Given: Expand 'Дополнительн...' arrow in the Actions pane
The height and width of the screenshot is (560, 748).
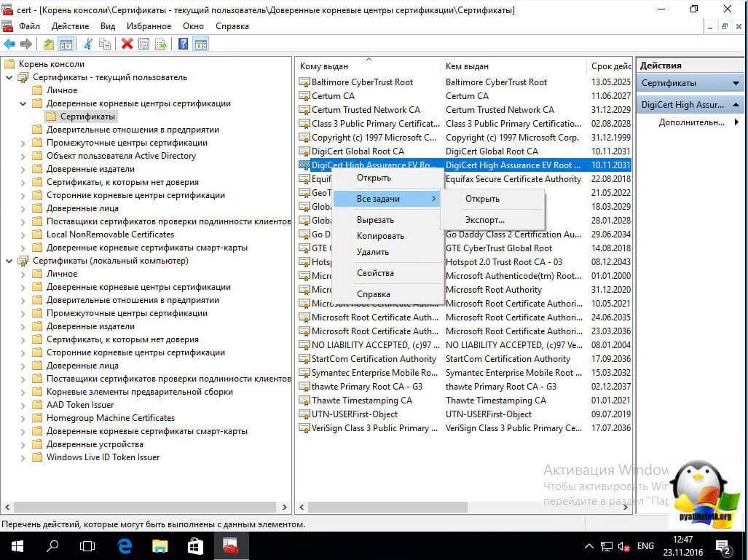Looking at the screenshot, I should point(736,122).
